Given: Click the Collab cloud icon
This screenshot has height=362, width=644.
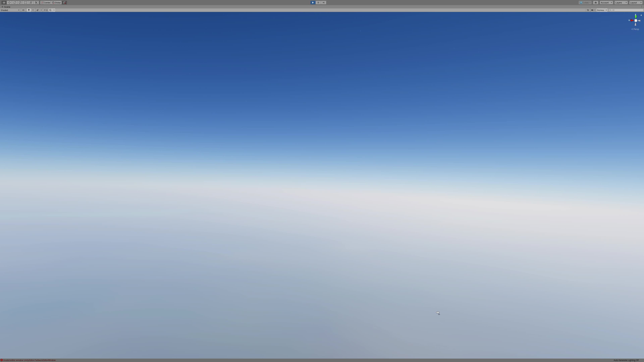Looking at the screenshot, I should point(596,3).
